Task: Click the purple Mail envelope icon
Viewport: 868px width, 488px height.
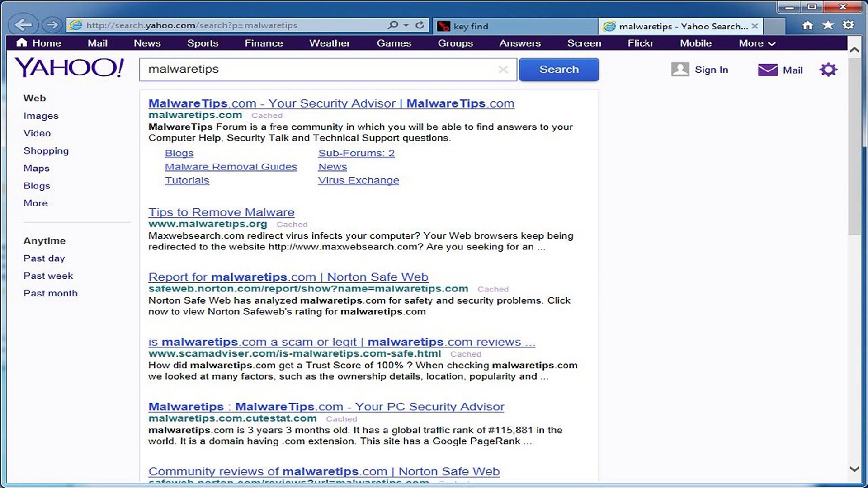Action: point(768,70)
